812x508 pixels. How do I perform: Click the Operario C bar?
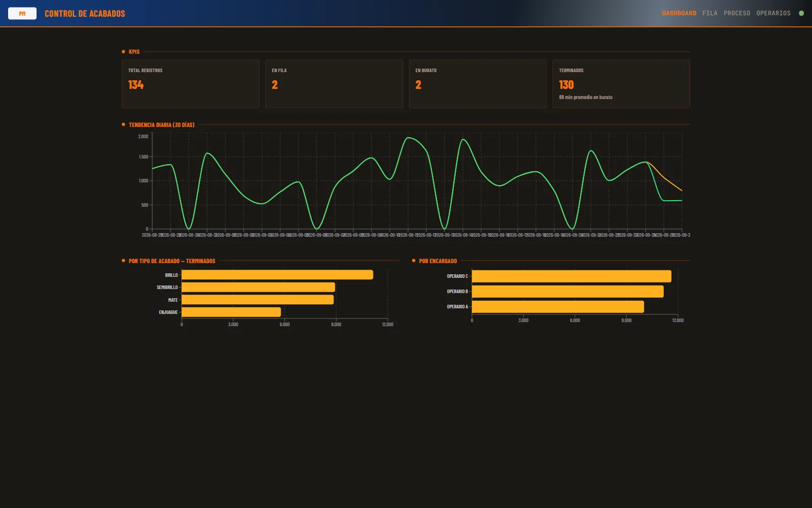[x=571, y=276]
